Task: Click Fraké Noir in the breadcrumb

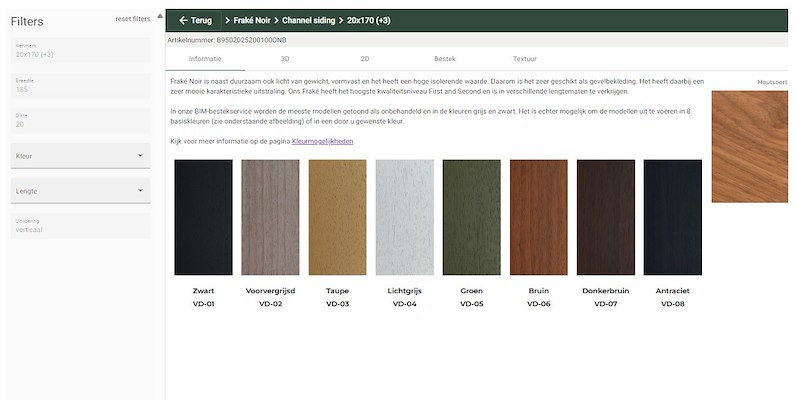Action: 251,20
